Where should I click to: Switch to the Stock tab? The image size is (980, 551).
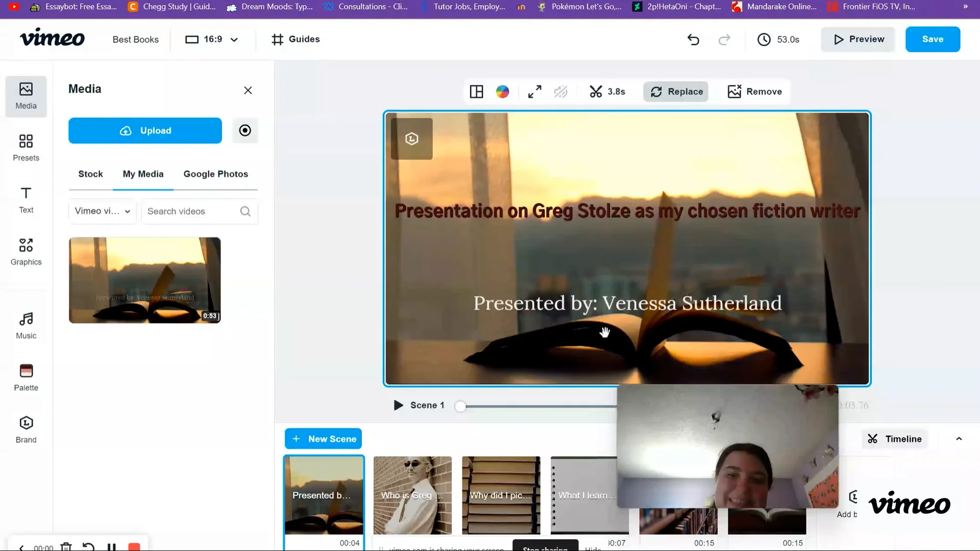point(90,174)
